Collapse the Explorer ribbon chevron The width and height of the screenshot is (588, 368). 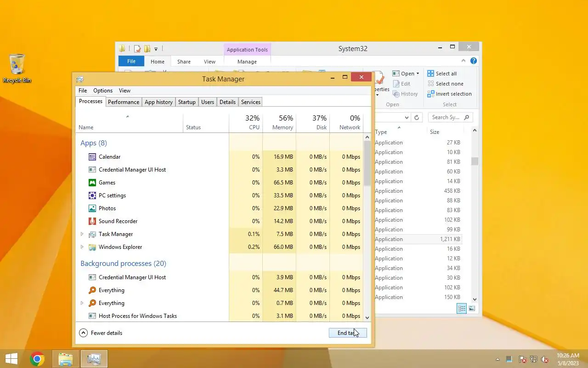pyautogui.click(x=464, y=61)
